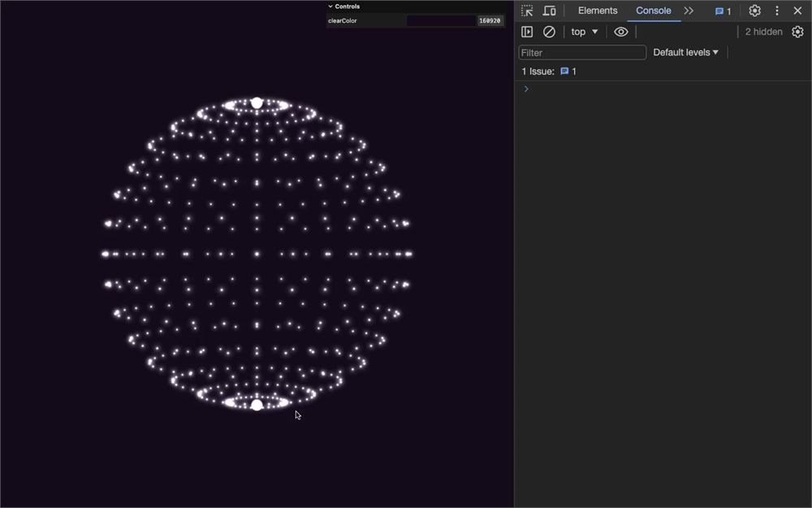The image size is (812, 508).
Task: Clear the console
Action: (549, 32)
